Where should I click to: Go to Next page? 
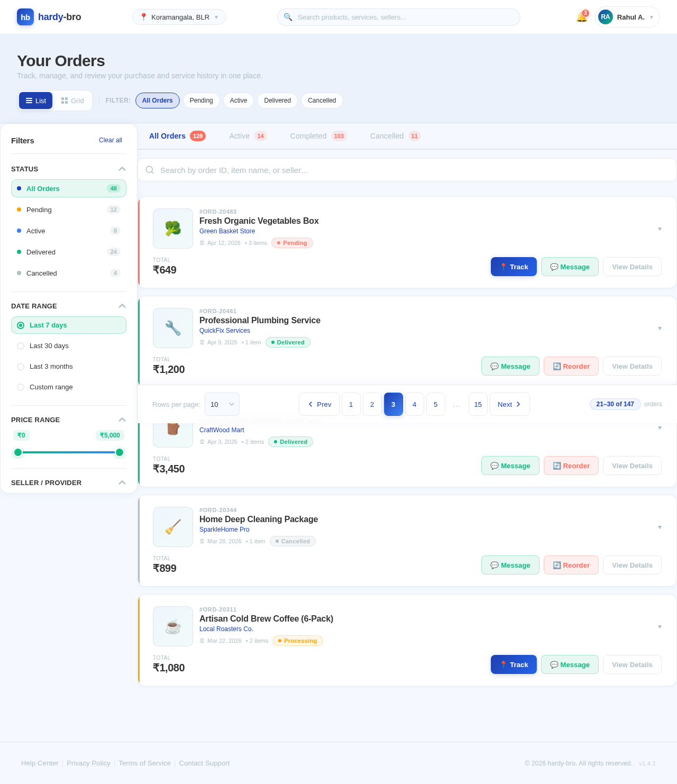pyautogui.click(x=510, y=404)
